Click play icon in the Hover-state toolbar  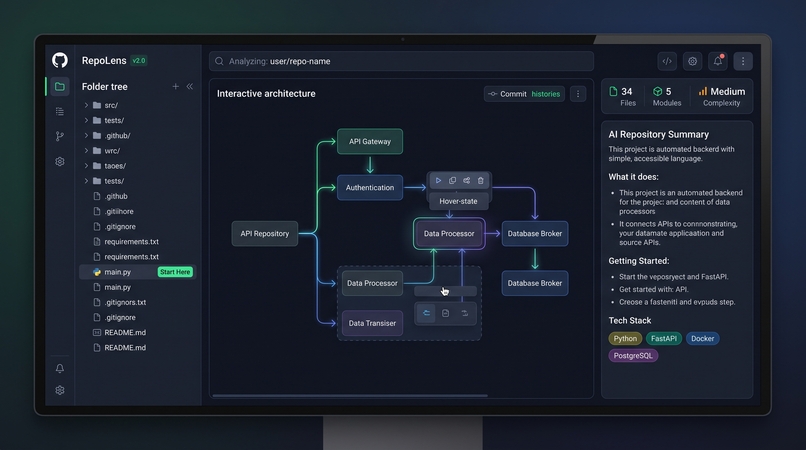coord(438,181)
